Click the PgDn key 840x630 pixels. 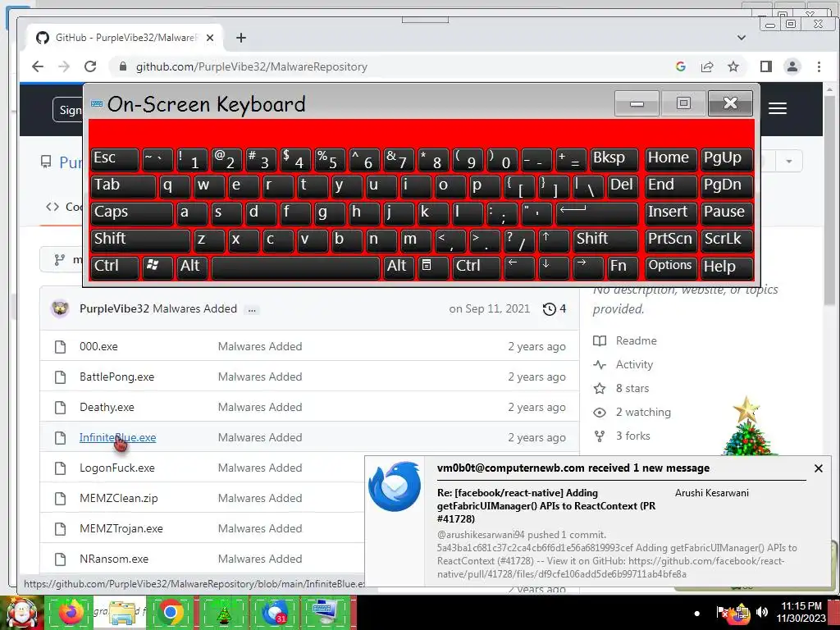[727, 186]
